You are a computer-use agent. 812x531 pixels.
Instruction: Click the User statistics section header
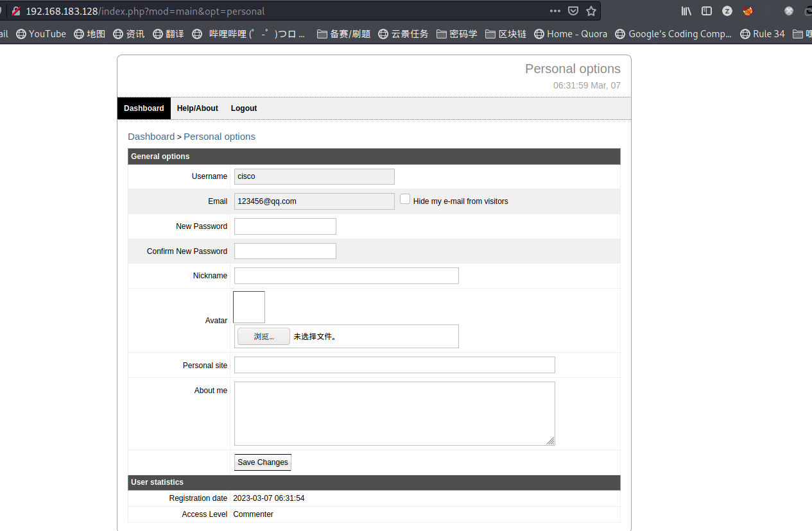pyautogui.click(x=374, y=482)
